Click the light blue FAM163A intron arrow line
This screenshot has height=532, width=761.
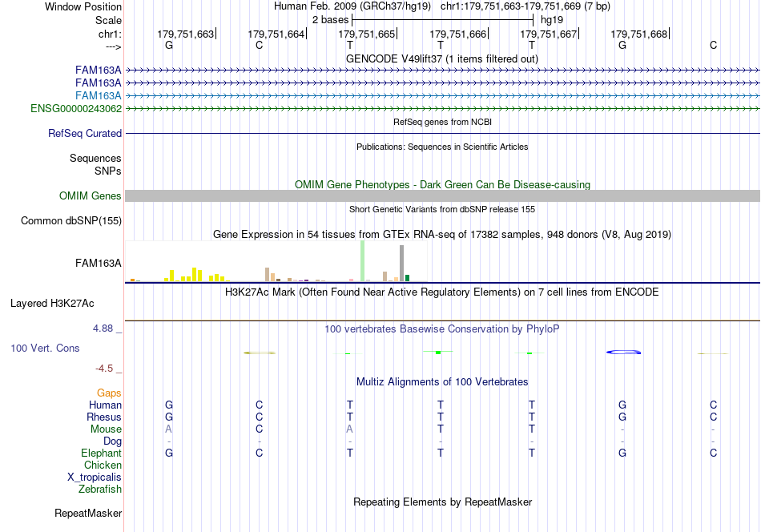tap(443, 95)
